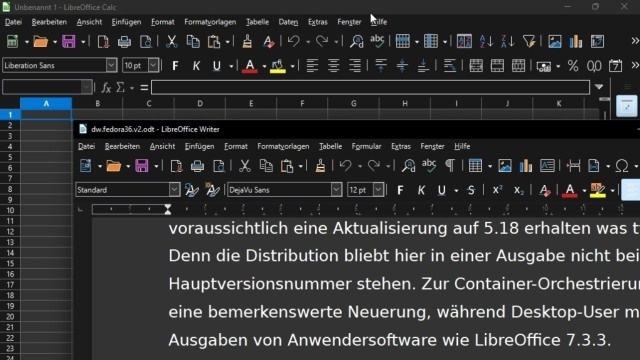640x360 pixels.
Task: Open the Liberation Sans font dropdown in Calc
Action: tap(111, 65)
